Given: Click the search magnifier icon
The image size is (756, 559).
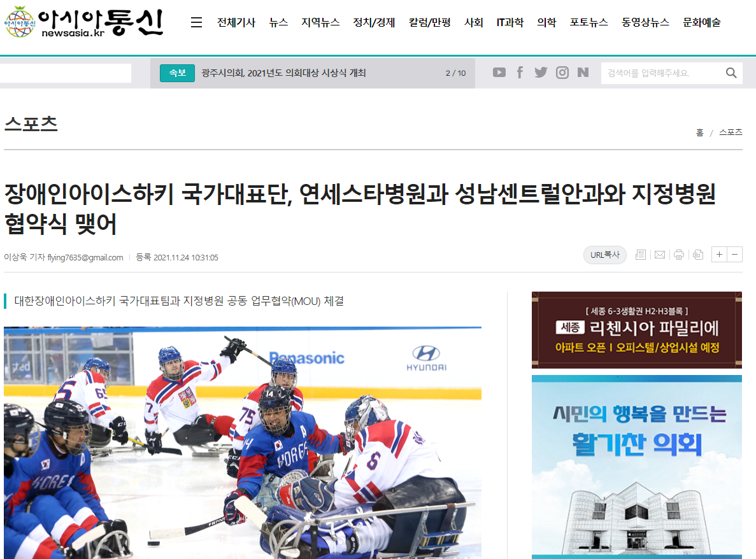Looking at the screenshot, I should (731, 73).
